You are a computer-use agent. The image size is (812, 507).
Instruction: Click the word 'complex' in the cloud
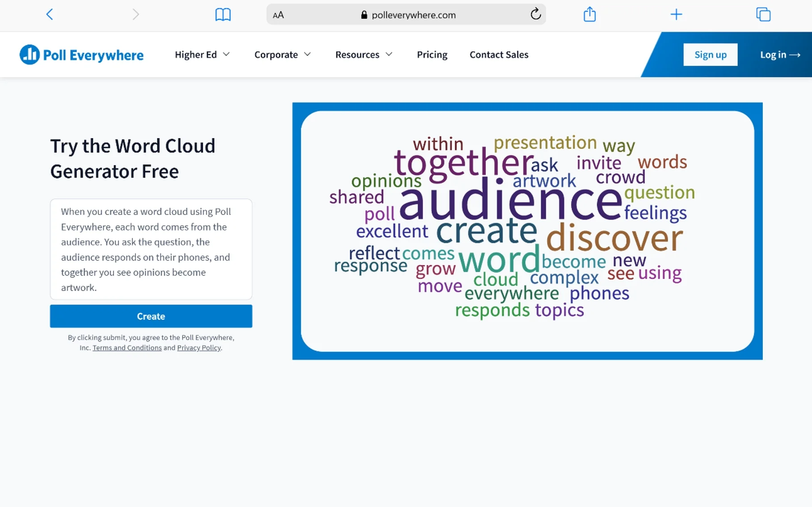pyautogui.click(x=564, y=278)
